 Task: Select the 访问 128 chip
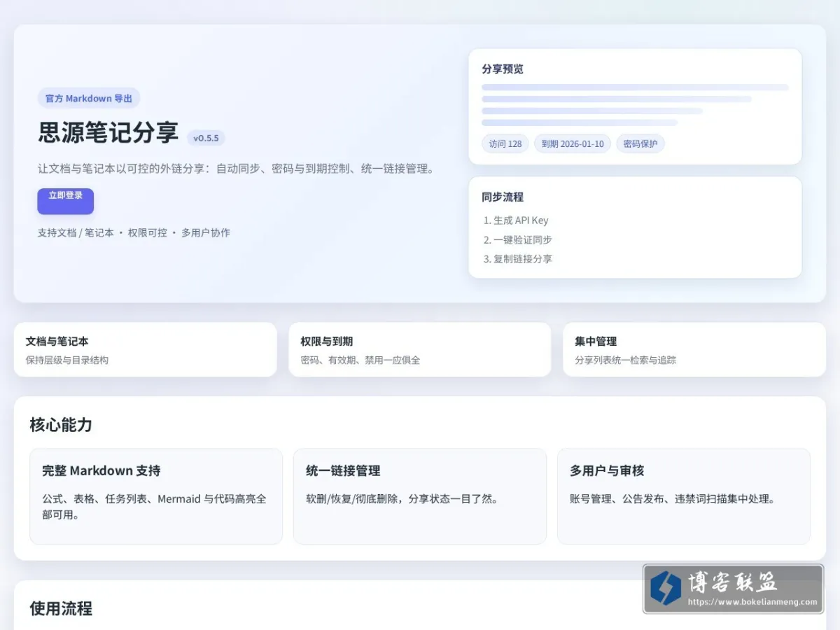click(x=505, y=143)
